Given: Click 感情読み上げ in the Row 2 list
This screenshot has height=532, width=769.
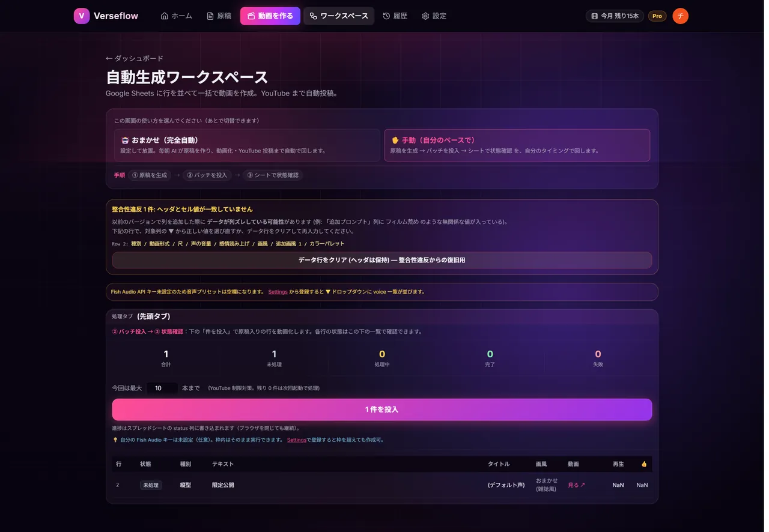Looking at the screenshot, I should [x=235, y=244].
